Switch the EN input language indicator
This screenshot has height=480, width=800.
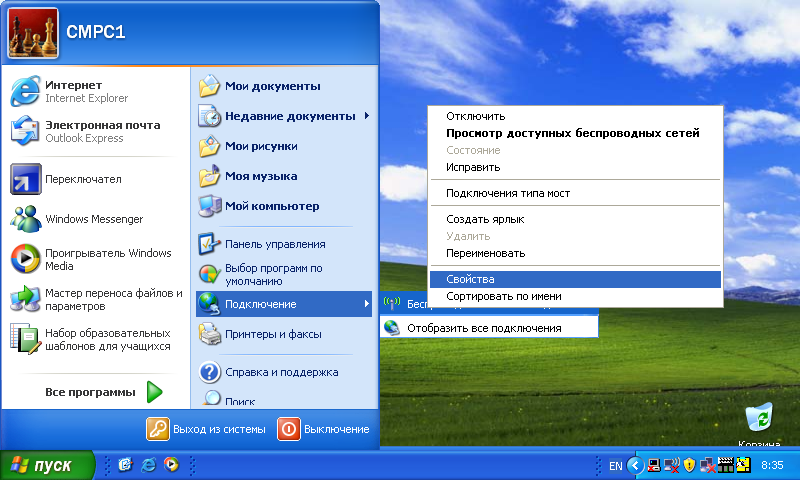click(616, 466)
